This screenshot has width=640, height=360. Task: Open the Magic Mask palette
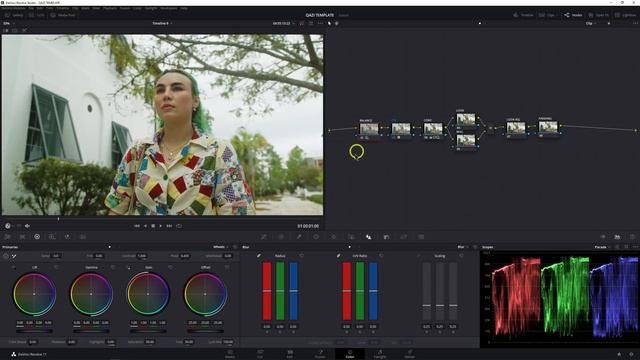click(351, 237)
